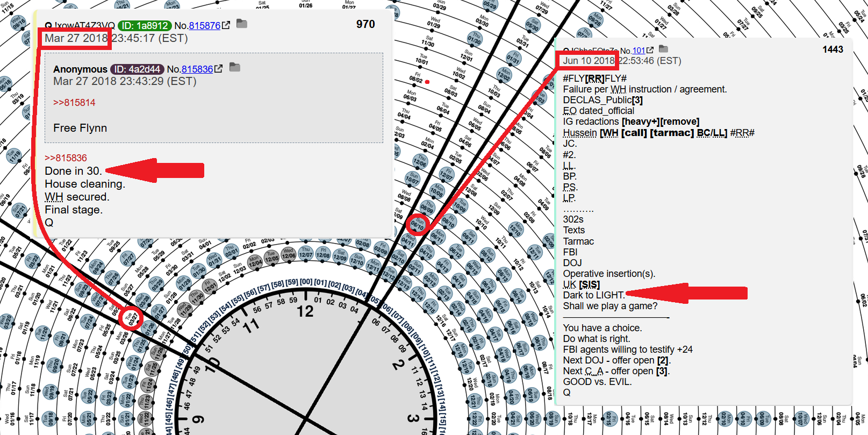Viewport: 868px width, 435px height.
Task: Select the Fri 07/27 date marker
Action: pyautogui.click(x=128, y=260)
